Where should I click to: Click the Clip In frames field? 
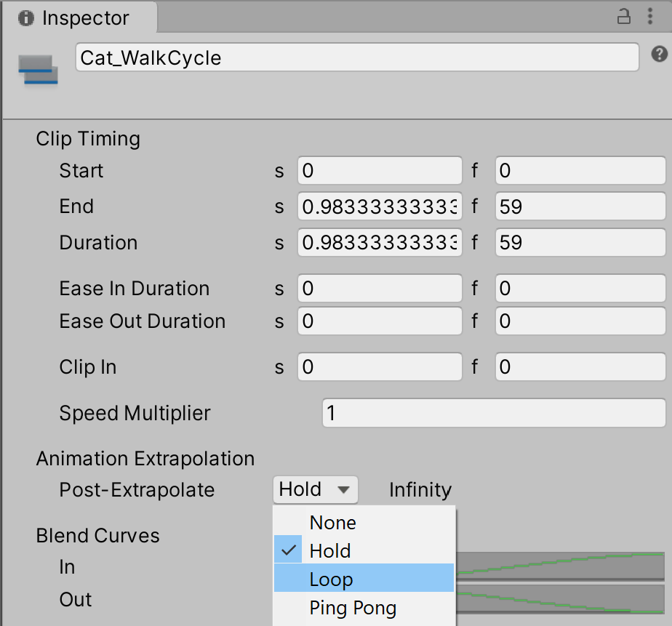pos(580,367)
